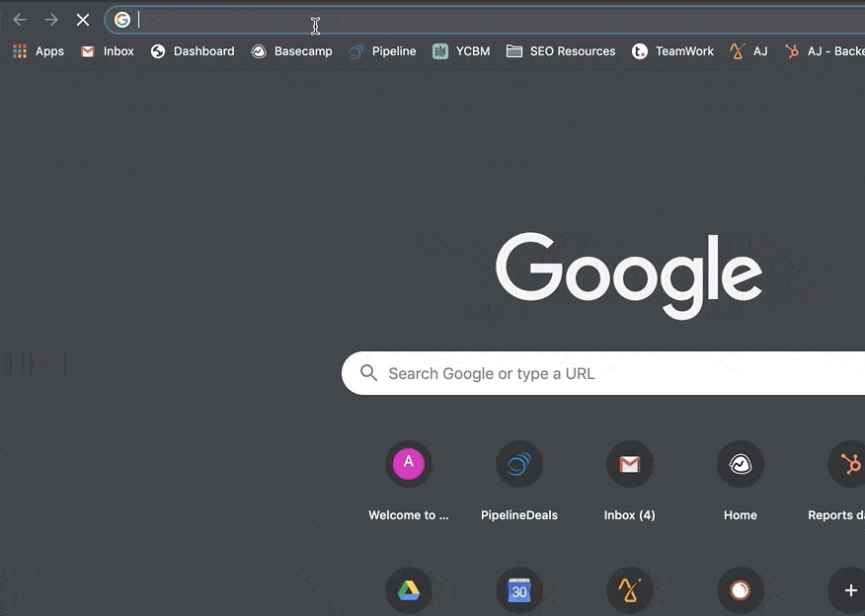
Task: Open the Dashboard bookmark
Action: (x=193, y=51)
